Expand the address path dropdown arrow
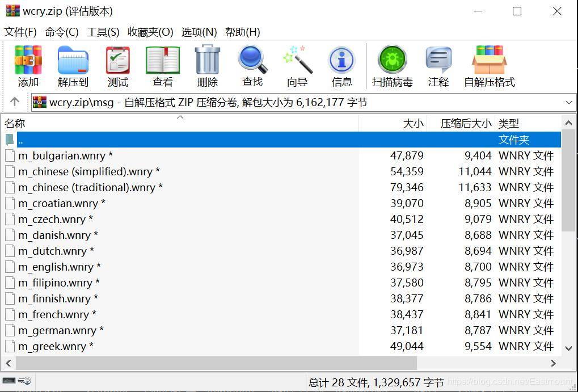 (x=569, y=102)
